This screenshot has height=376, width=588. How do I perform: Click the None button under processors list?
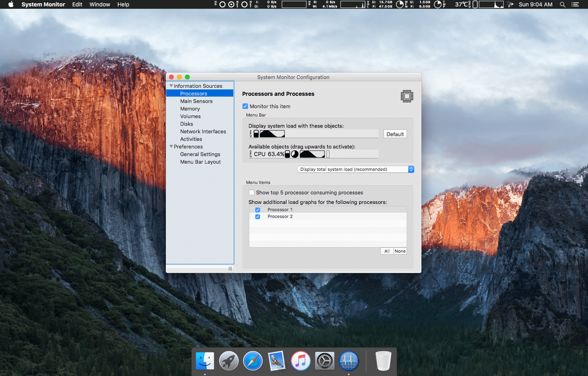400,251
